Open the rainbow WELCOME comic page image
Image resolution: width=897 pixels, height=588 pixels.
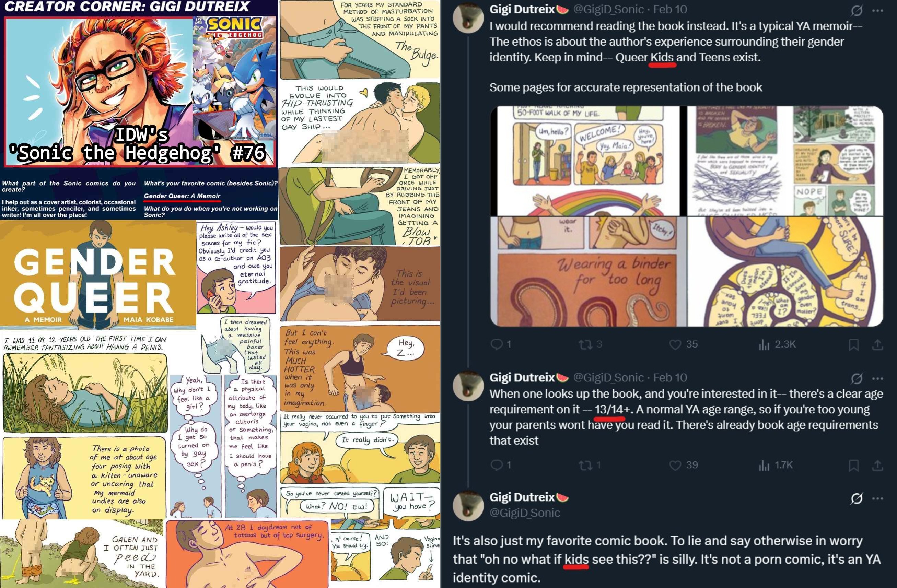(588, 161)
